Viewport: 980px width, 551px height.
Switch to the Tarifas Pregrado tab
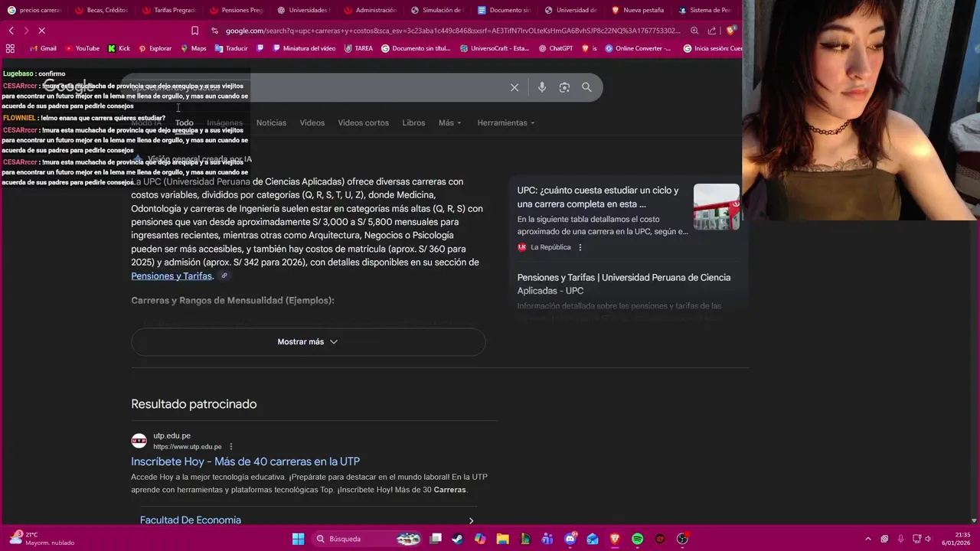point(168,10)
